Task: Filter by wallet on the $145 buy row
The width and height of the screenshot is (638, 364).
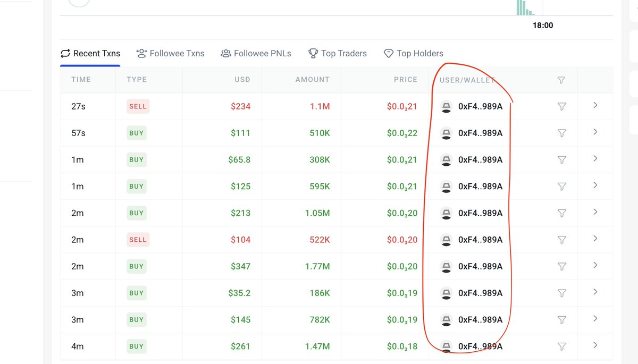Action: pos(561,319)
